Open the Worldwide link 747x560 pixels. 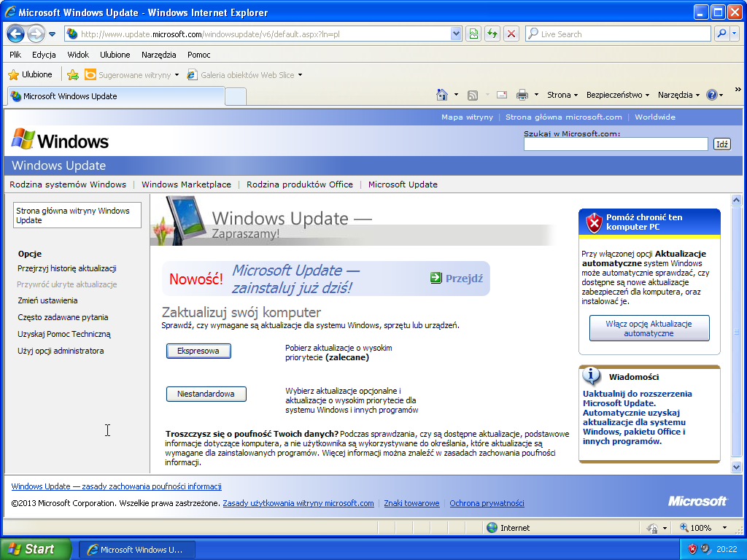(x=655, y=117)
